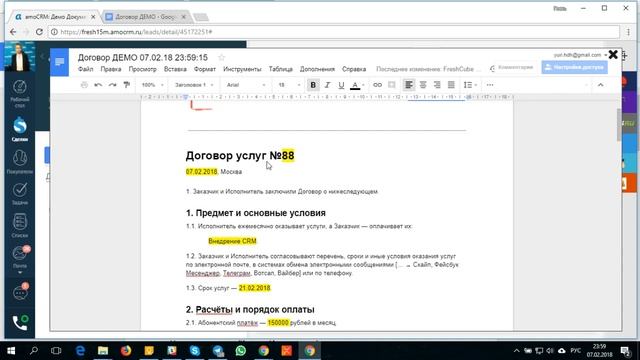Click the Insert link icon

(x=378, y=85)
